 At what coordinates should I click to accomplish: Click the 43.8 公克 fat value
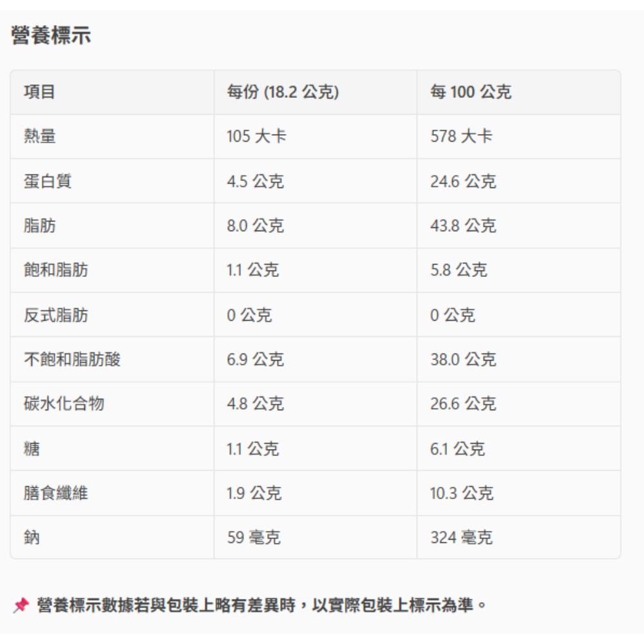point(463,226)
